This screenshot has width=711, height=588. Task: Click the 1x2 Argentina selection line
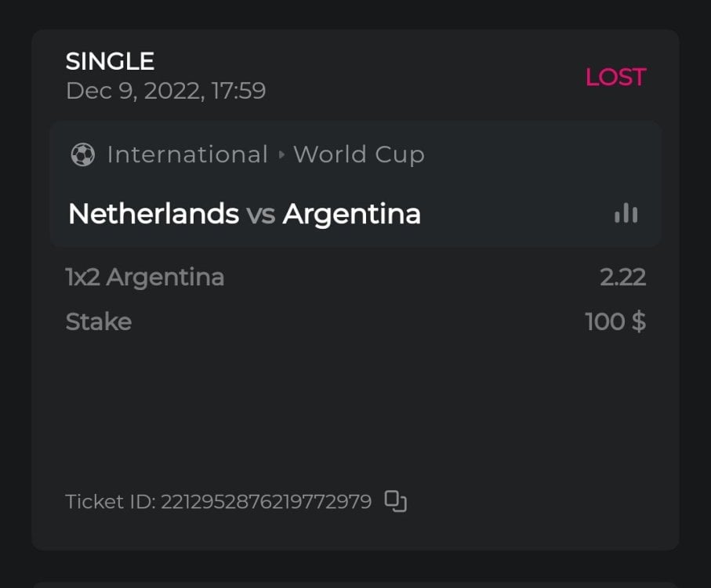[145, 277]
